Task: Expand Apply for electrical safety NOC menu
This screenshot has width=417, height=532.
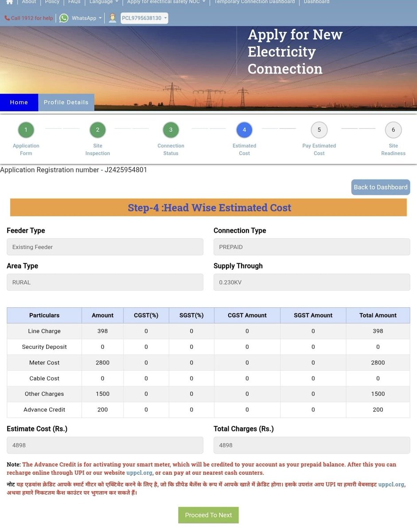Action: click(x=166, y=2)
